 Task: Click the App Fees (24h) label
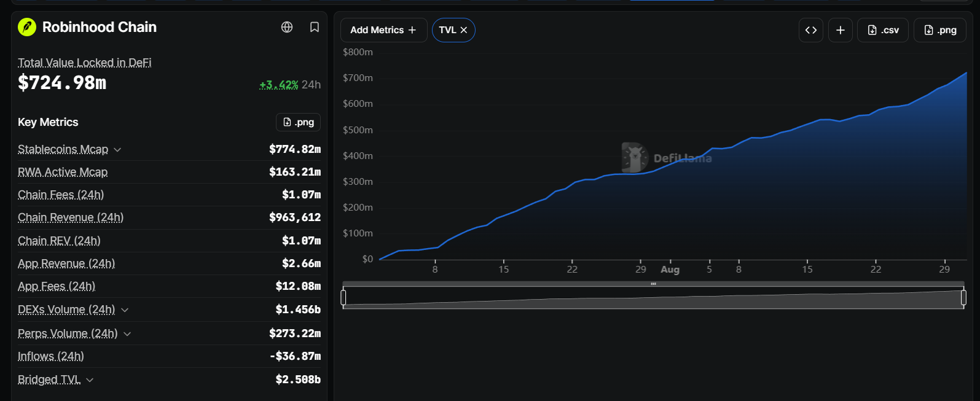[57, 286]
